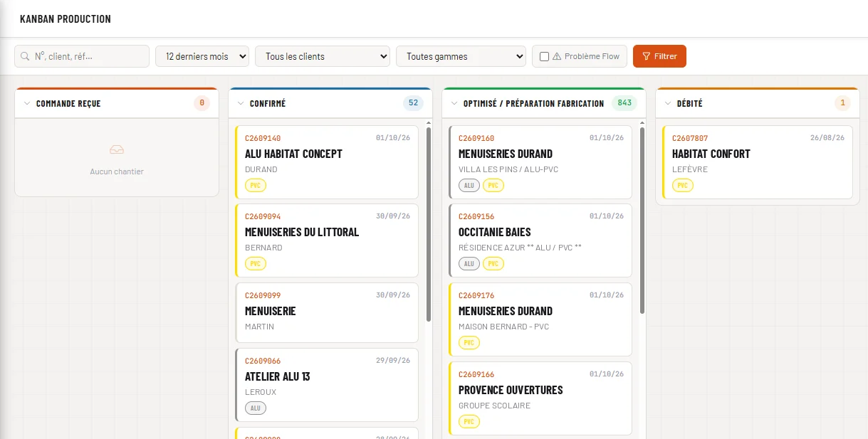Open the Tous les clients dropdown

coord(323,56)
